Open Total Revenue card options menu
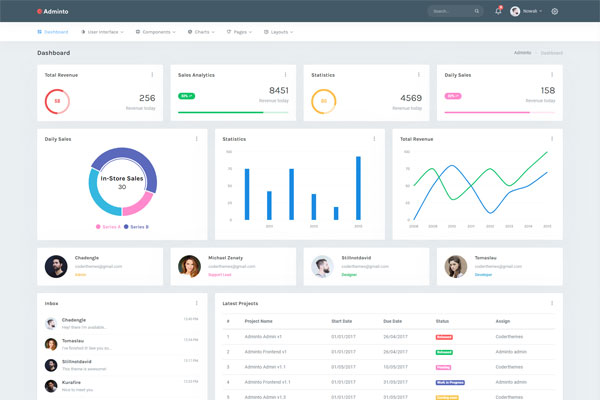 152,74
